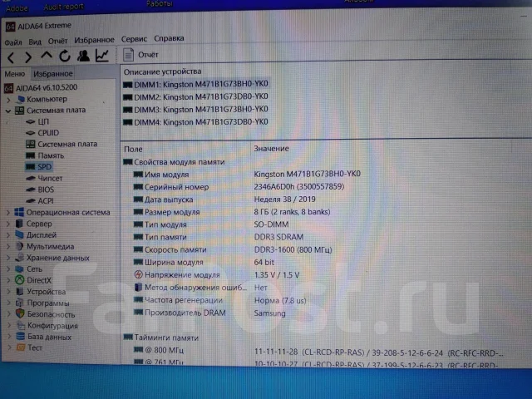Select the AIDA64 v6.10.5200 root node
Viewport: 532px width, 399px height.
tap(41, 88)
